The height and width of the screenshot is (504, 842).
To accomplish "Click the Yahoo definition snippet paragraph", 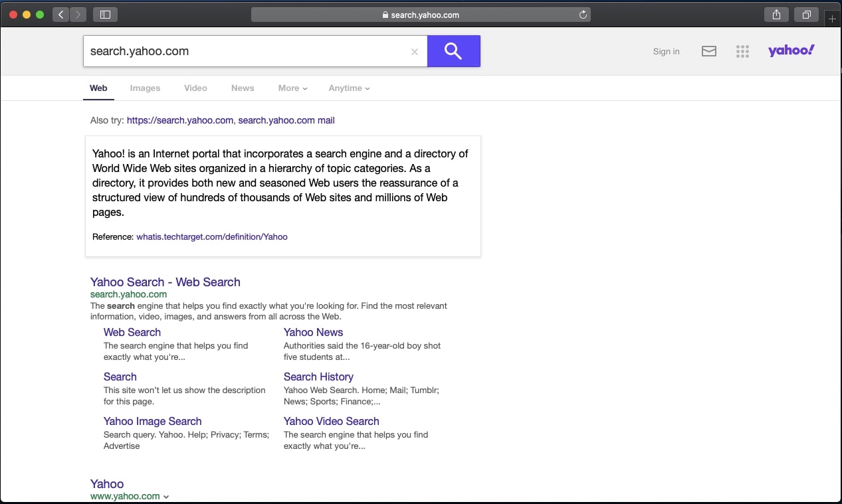I will tap(282, 183).
